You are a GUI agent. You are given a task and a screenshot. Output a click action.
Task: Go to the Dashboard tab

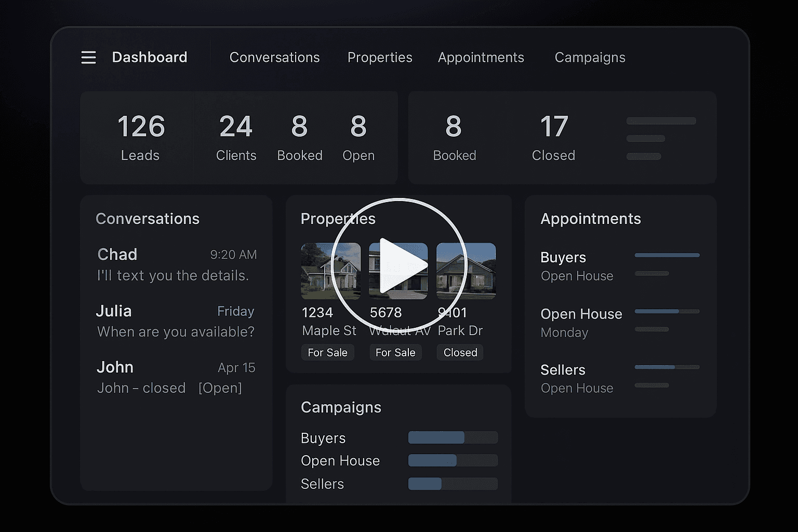tap(150, 58)
